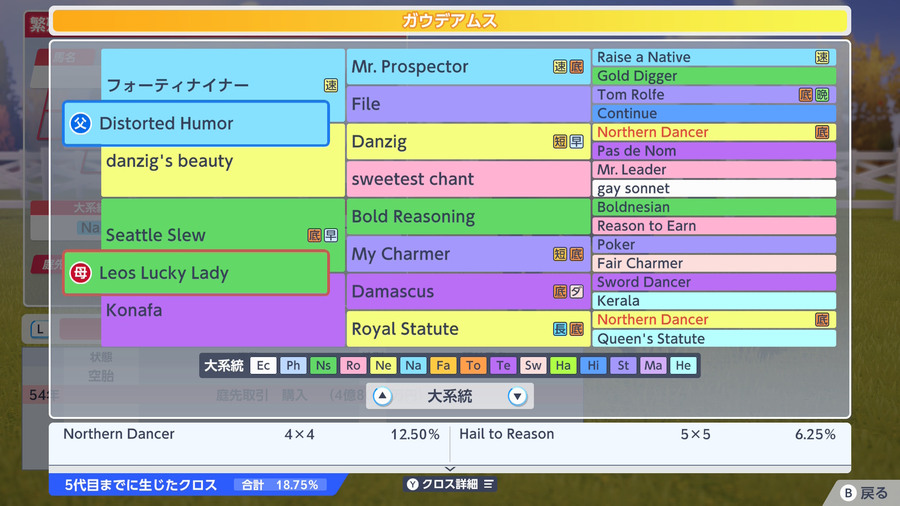Open クロス詳細 cross details
Screen dimensions: 900x506
point(450,484)
